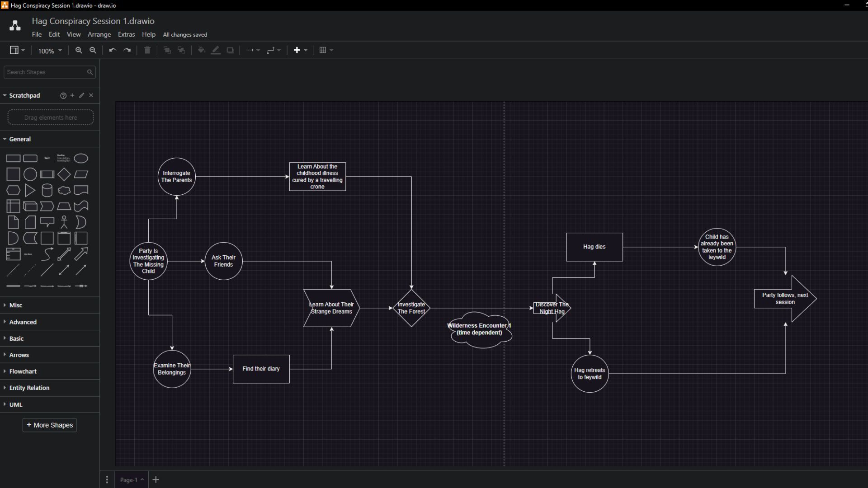Add a new page with plus button
Image resolution: width=868 pixels, height=488 pixels.
coord(156,480)
